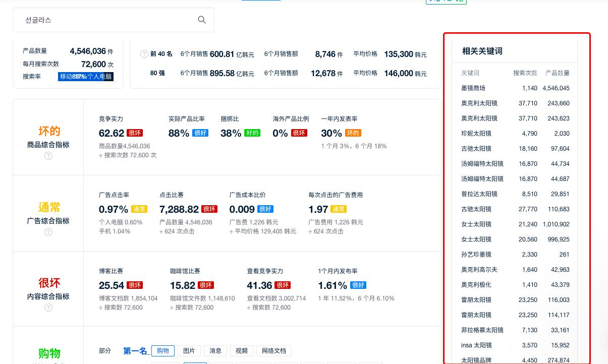The width and height of the screenshot is (608, 364).
Task: Click the 很坏 badge beside 海外产品比例 0%
Action: (x=299, y=133)
